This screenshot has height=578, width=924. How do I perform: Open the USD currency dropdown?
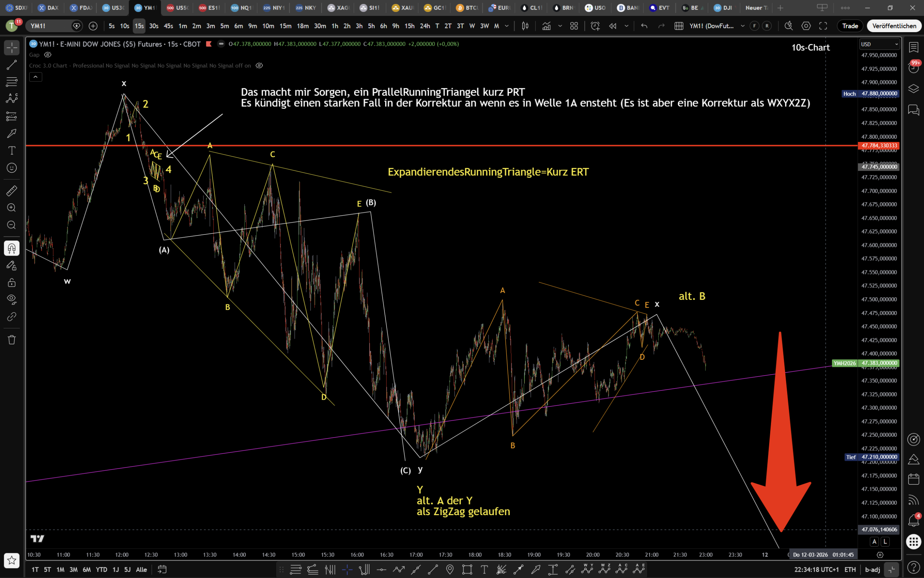coord(879,44)
